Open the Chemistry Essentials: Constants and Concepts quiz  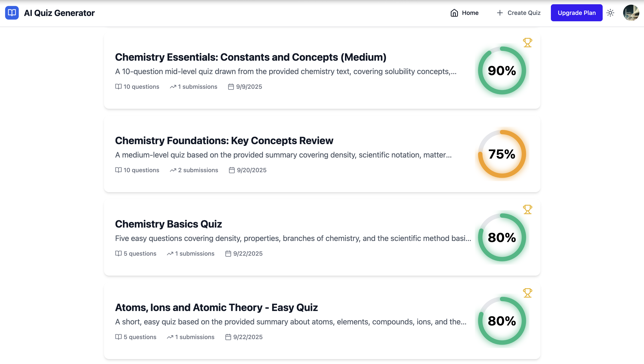250,57
